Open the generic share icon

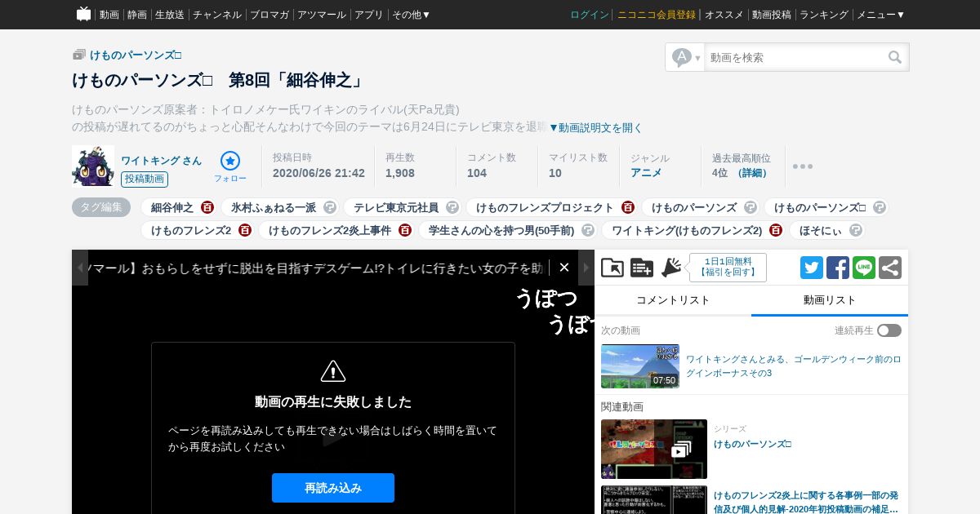click(890, 268)
